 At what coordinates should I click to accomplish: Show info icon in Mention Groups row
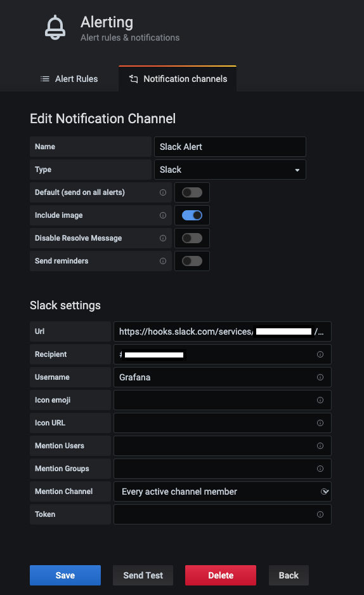click(x=320, y=468)
